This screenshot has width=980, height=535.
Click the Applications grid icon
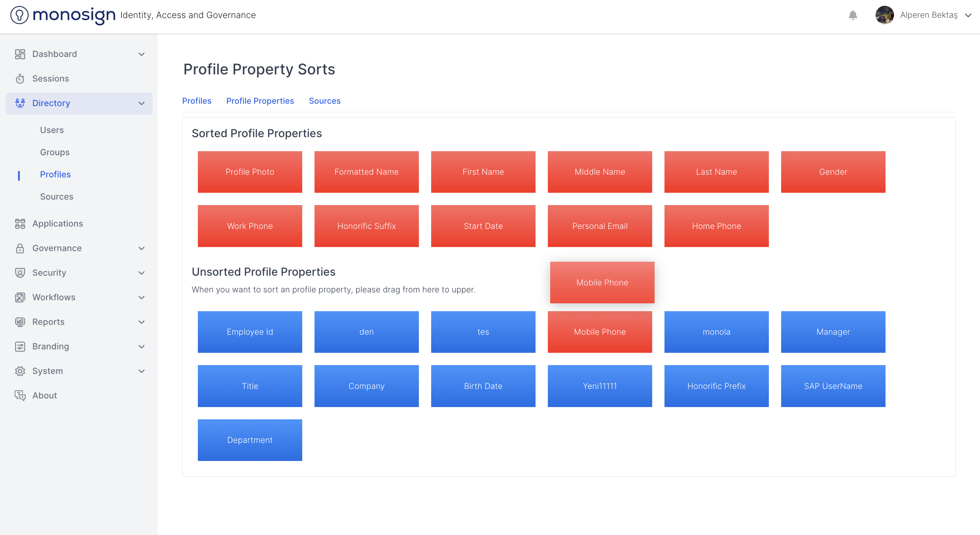tap(20, 224)
